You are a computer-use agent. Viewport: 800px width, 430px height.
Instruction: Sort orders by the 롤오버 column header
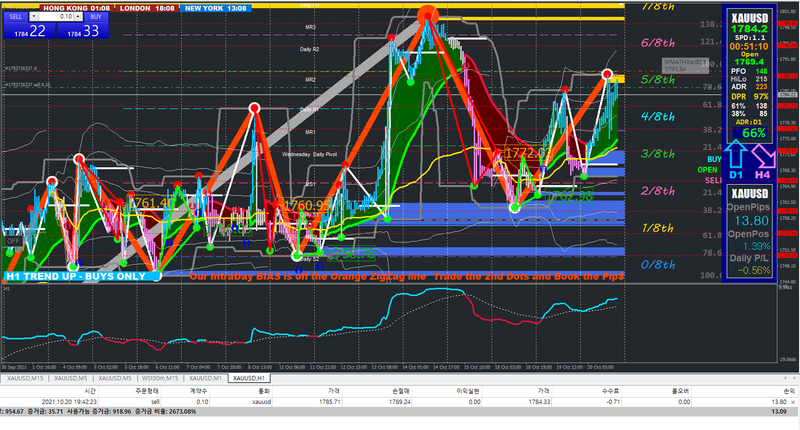click(681, 391)
